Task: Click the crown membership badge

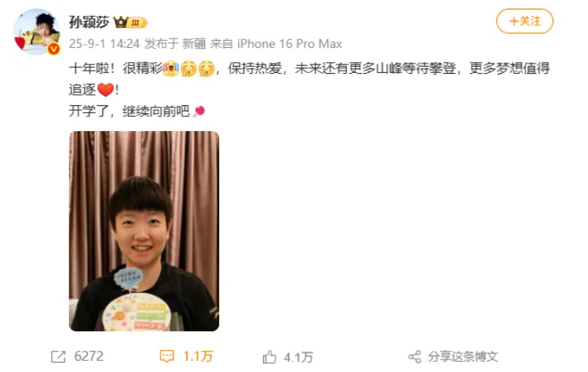Action: (130, 23)
